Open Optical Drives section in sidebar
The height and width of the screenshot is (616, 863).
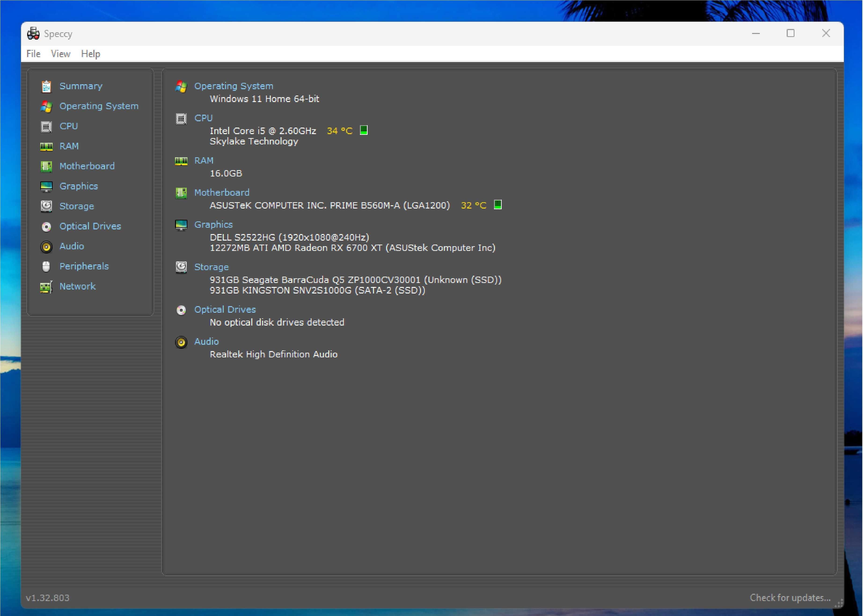tap(90, 226)
